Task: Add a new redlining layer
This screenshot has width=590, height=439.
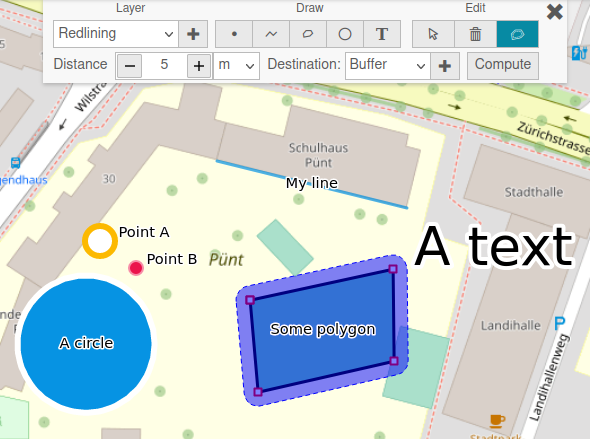Action: [x=193, y=34]
